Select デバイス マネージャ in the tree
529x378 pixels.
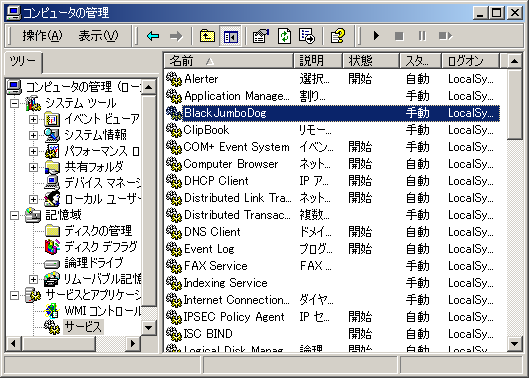(x=103, y=183)
